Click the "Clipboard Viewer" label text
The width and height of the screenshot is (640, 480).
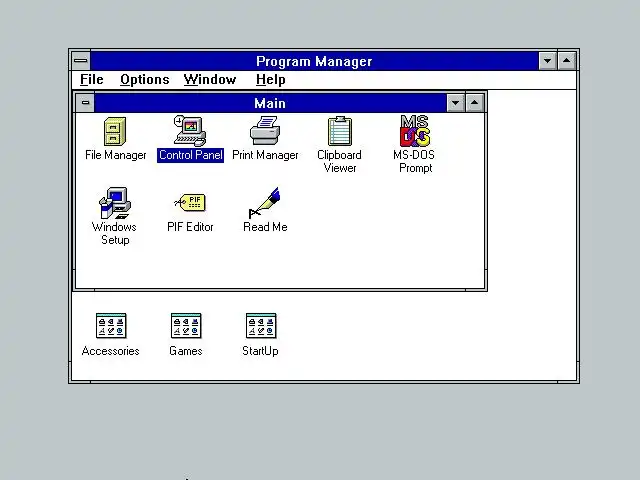click(340, 161)
